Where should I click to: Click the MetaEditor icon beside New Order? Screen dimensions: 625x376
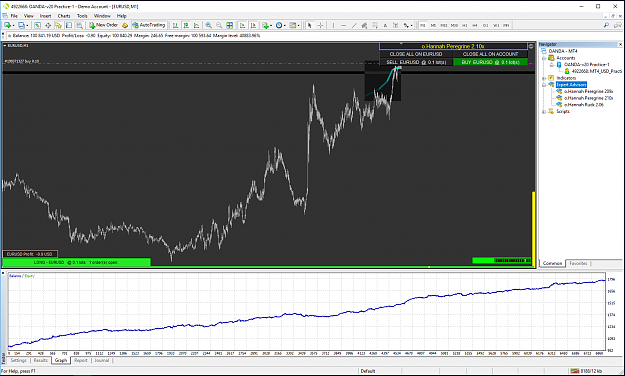125,25
